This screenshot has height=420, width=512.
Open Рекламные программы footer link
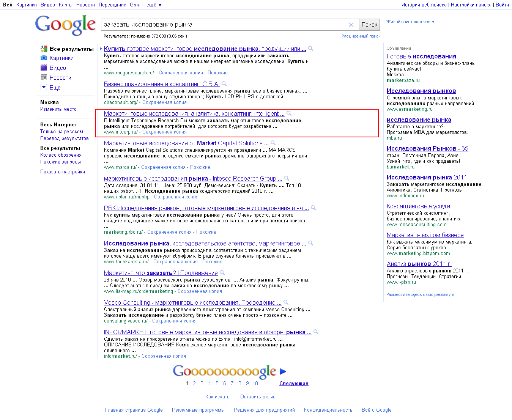click(x=198, y=410)
